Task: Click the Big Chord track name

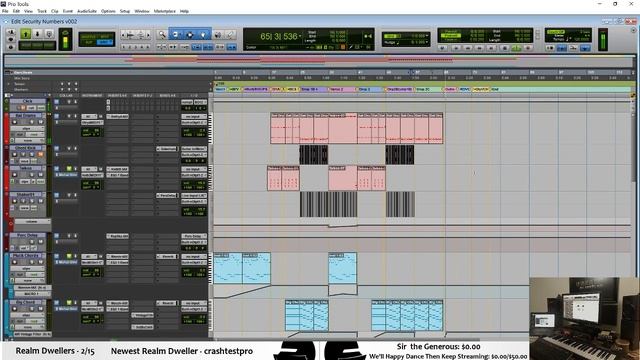Action: coord(27,302)
